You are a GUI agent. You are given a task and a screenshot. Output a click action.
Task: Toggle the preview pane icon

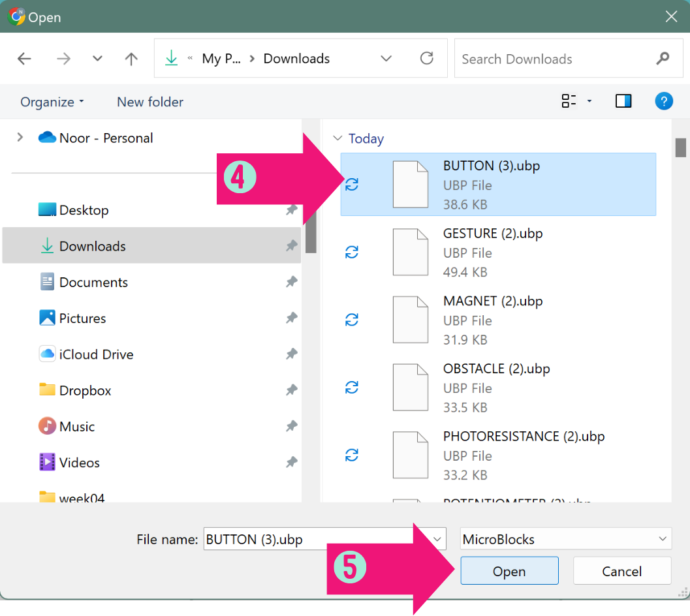click(x=623, y=101)
